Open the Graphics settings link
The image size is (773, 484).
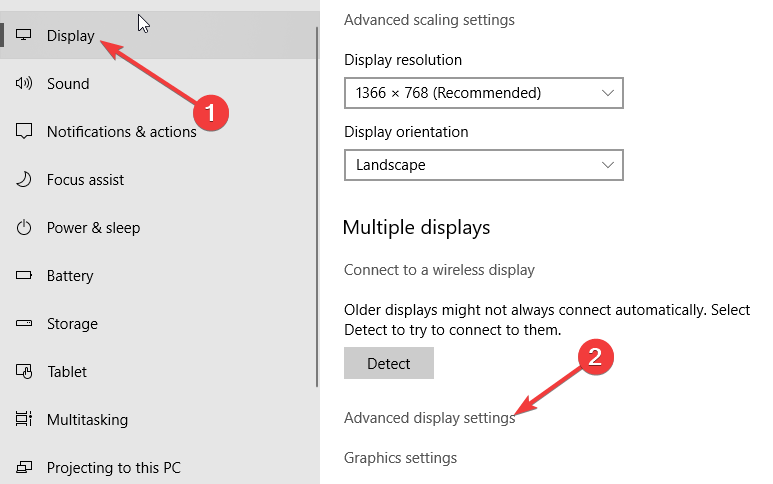[400, 458]
